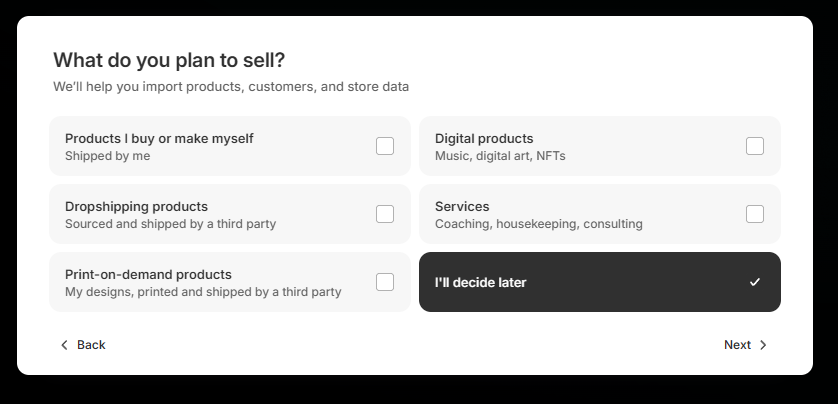This screenshot has height=404, width=838.
Task: Choose the Services option title
Action: tap(462, 206)
